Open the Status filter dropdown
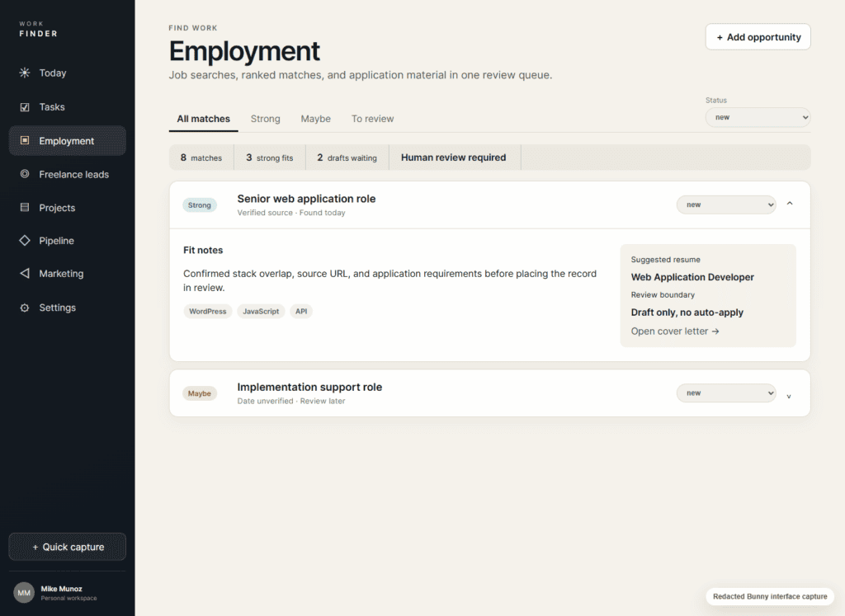The image size is (845, 616). point(758,117)
